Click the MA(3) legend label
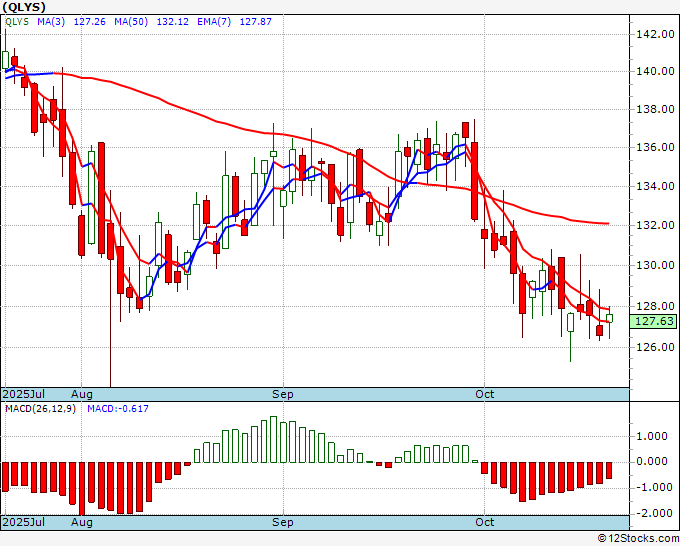The width and height of the screenshot is (680, 546). [51, 22]
